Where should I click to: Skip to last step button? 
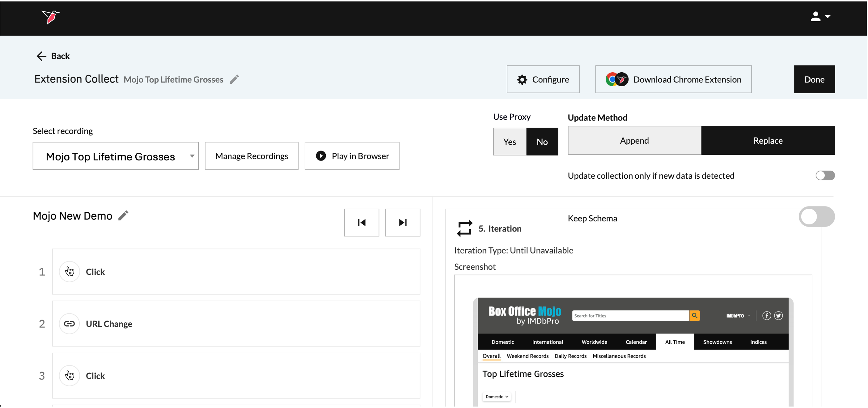(402, 222)
